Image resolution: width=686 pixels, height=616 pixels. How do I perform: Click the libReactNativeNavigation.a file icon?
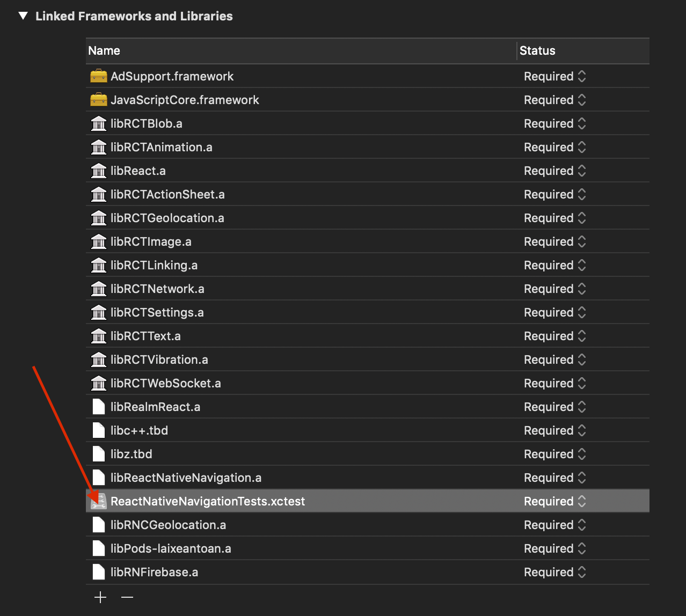click(99, 478)
